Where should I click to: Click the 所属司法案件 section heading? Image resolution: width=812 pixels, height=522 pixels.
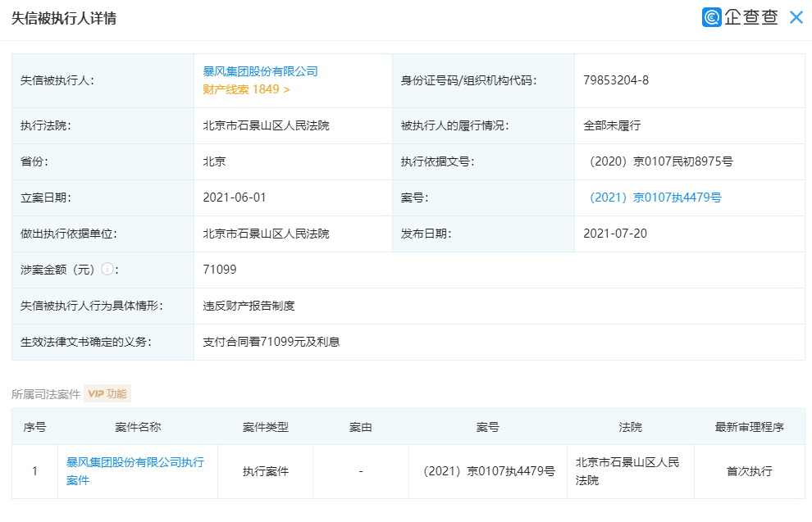tap(45, 393)
